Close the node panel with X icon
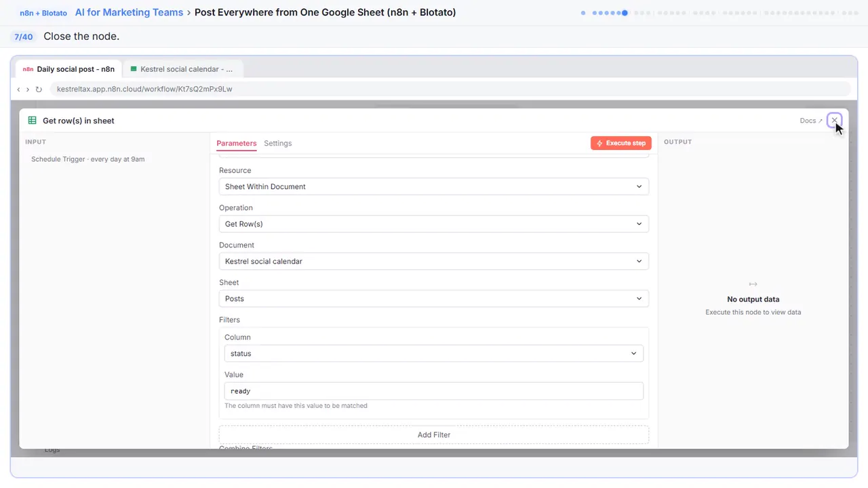This screenshot has width=868, height=488. [x=834, y=120]
